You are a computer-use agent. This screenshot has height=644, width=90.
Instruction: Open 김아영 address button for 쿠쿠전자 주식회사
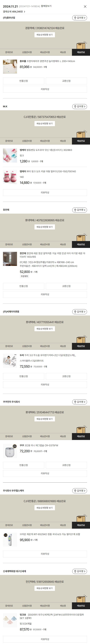tap(80, 402)
